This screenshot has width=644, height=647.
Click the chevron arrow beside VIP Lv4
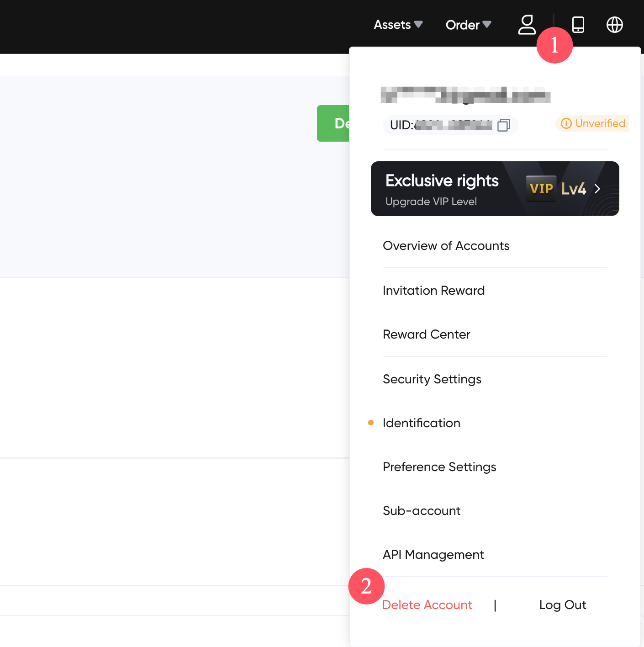coord(597,189)
